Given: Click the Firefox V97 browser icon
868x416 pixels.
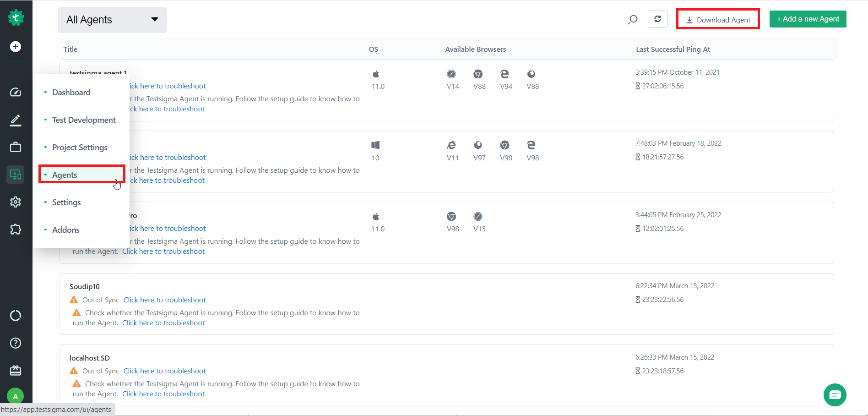Looking at the screenshot, I should pos(478,145).
